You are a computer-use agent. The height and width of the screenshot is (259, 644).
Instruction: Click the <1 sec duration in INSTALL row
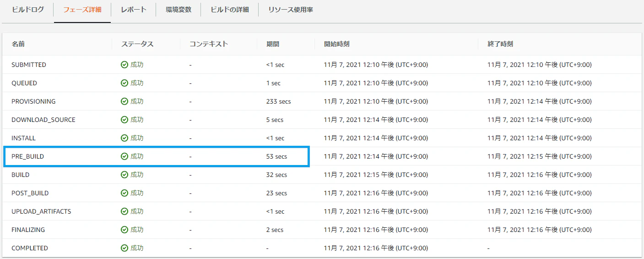click(275, 138)
